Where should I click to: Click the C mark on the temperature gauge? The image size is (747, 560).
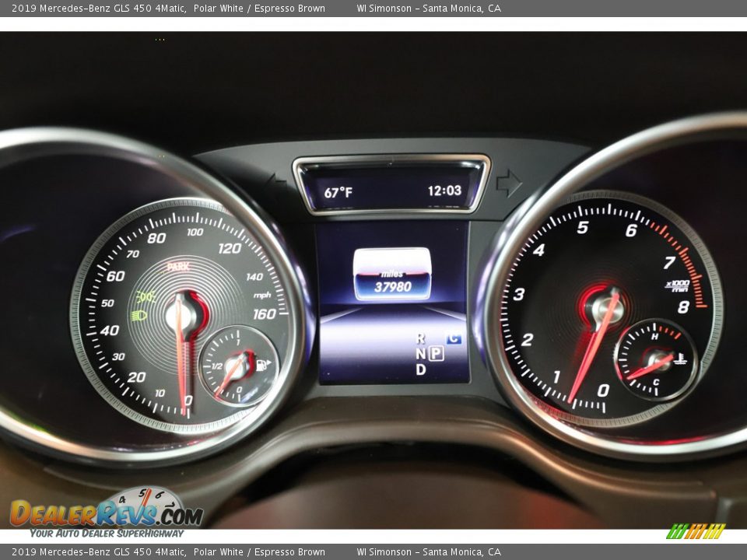click(x=656, y=382)
